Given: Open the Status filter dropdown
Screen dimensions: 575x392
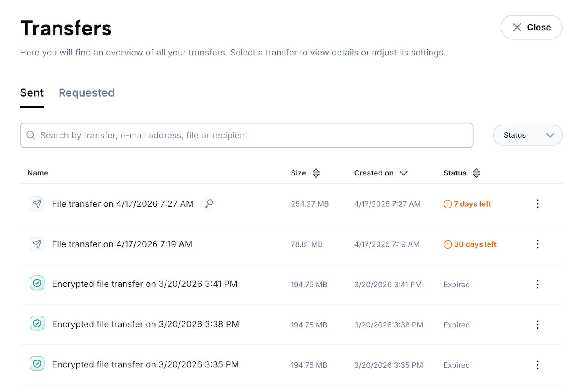Looking at the screenshot, I should pyautogui.click(x=528, y=135).
